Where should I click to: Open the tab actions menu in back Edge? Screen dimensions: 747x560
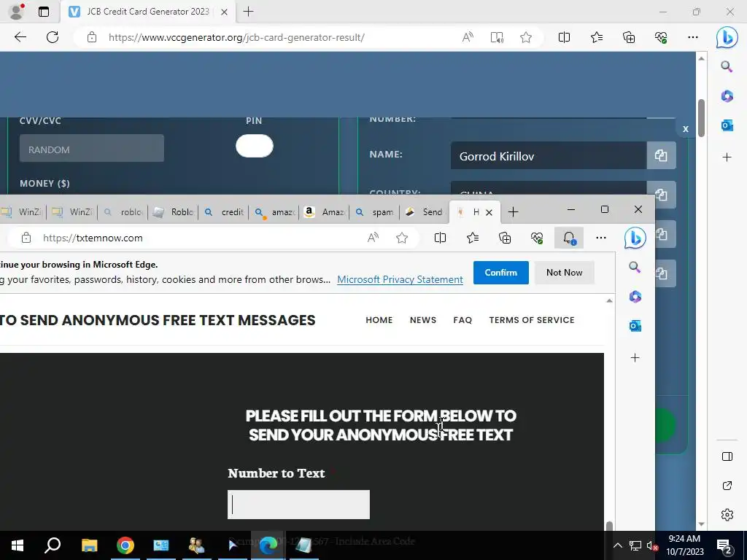[x=43, y=12]
